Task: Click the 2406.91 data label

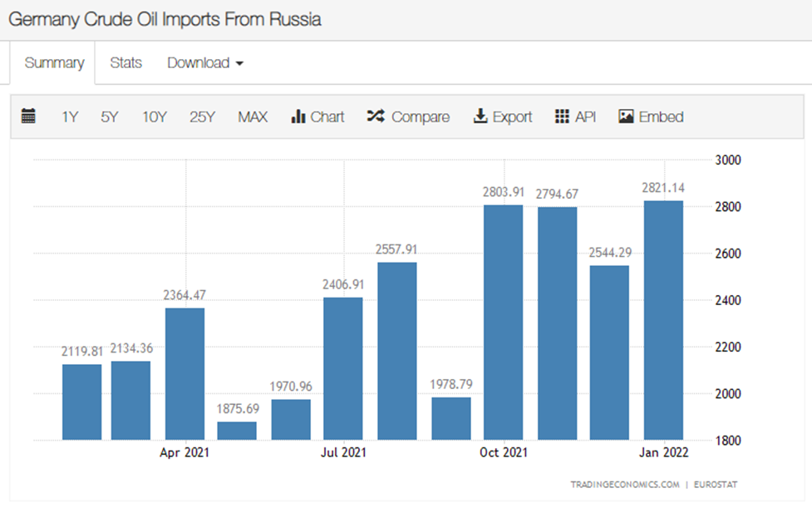Action: tap(343, 285)
